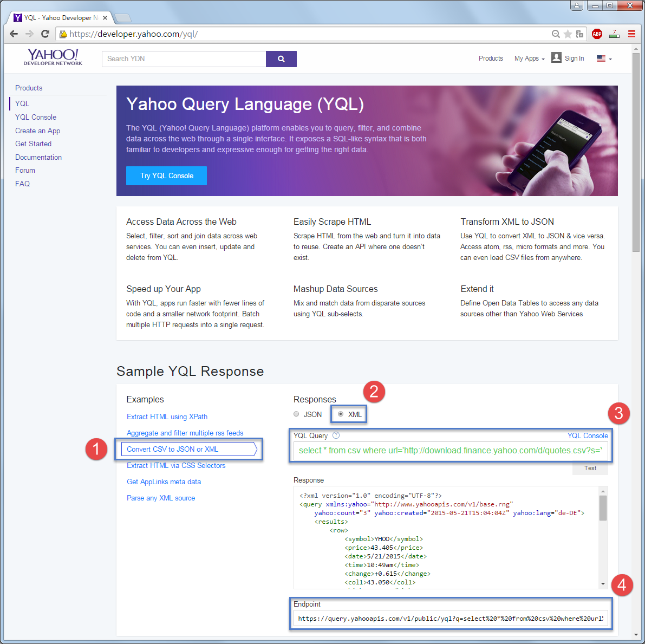Screen dimensions: 645x644
Task: Open Parse any XML source example
Action: (x=161, y=498)
